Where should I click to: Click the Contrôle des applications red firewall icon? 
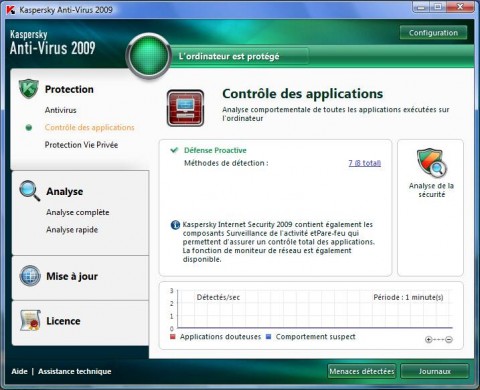click(x=185, y=108)
